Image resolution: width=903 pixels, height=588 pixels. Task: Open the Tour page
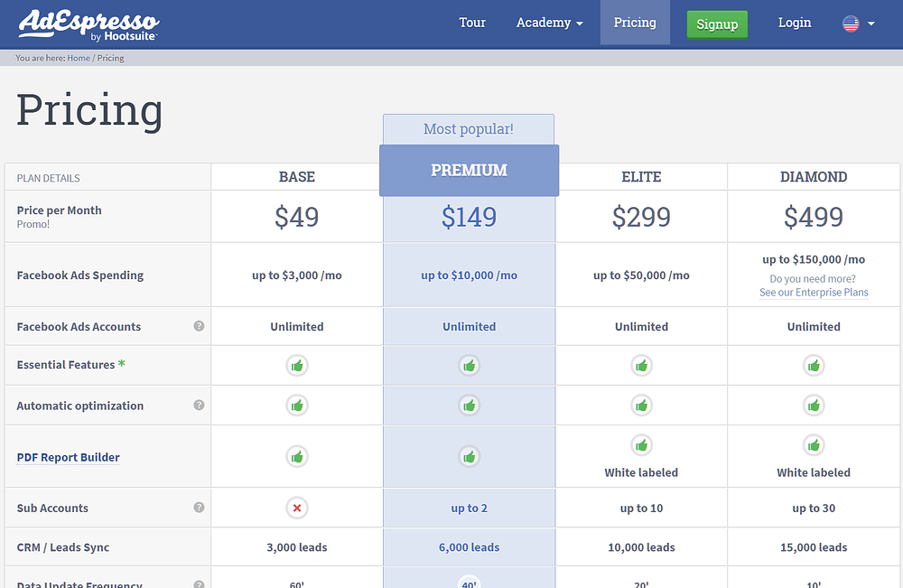472,23
